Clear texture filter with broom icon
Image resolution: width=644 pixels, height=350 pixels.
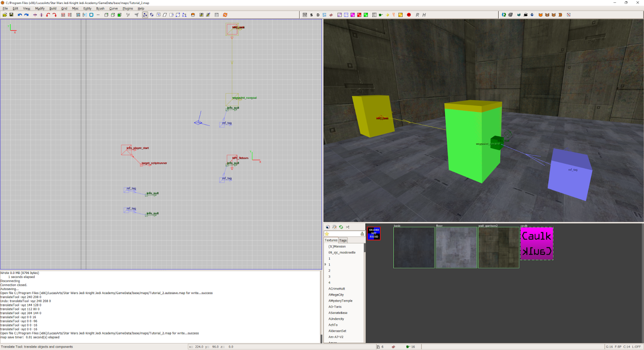coord(362,234)
